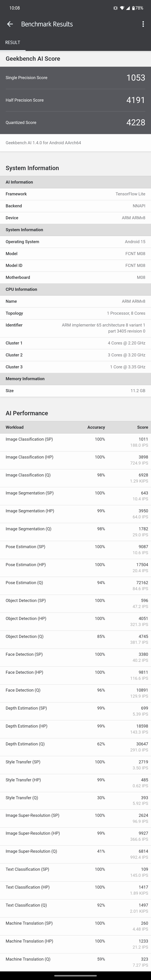Tap the CPU Identifier row
Viewport: 151px width, 980px height.
[x=75, y=328]
